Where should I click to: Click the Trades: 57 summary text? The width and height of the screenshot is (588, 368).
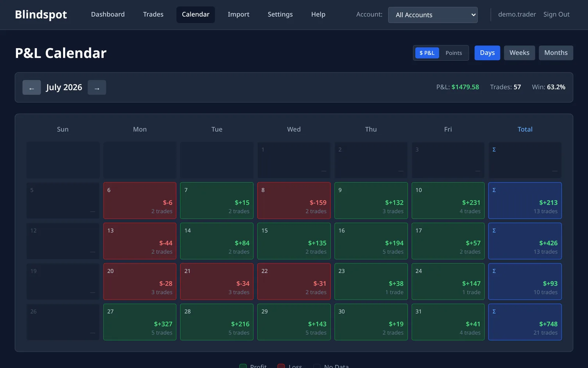(x=505, y=87)
